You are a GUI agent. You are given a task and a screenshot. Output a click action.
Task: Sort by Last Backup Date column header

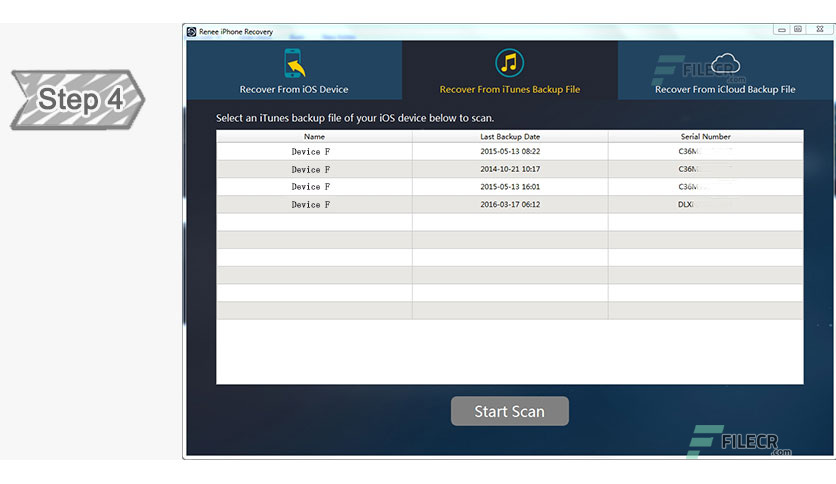[510, 136]
